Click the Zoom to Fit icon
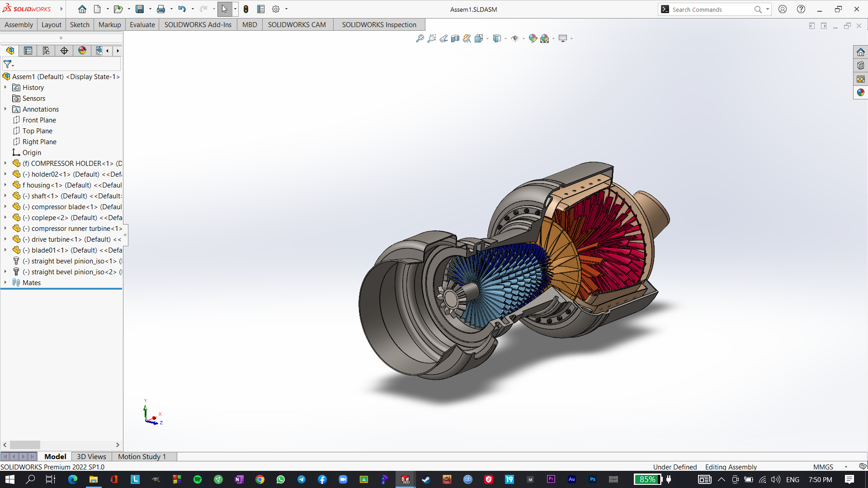Viewport: 868px width, 488px height. point(420,38)
